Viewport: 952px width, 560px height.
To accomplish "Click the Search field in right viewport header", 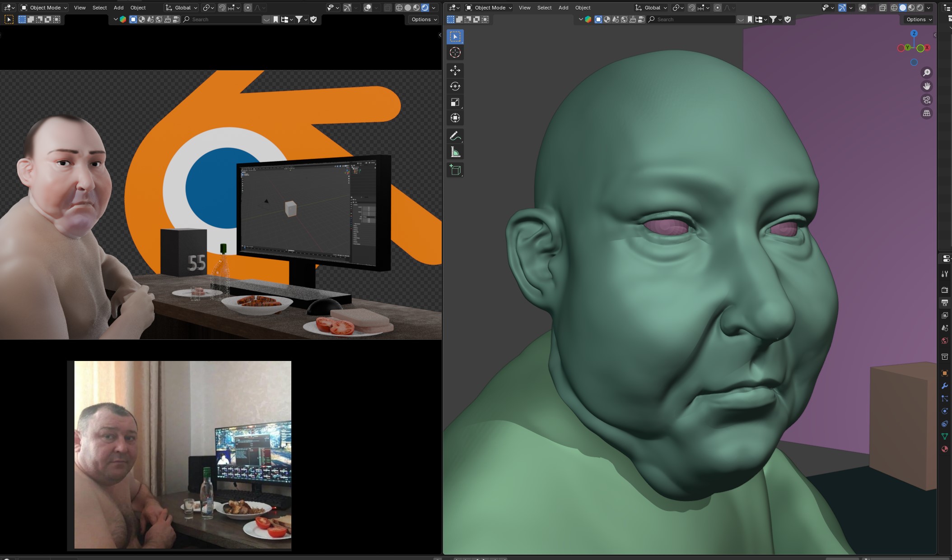I will (x=691, y=19).
